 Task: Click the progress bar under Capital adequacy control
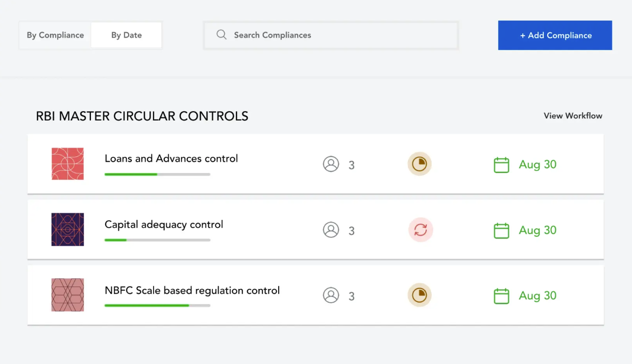click(157, 240)
